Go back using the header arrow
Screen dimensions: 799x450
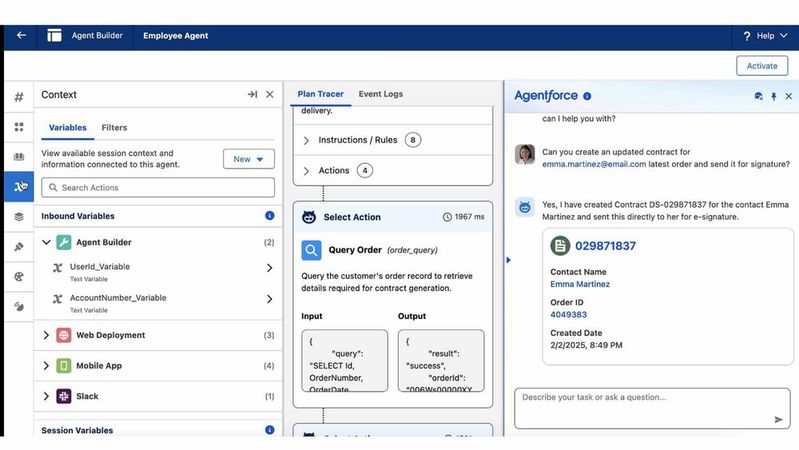(21, 35)
